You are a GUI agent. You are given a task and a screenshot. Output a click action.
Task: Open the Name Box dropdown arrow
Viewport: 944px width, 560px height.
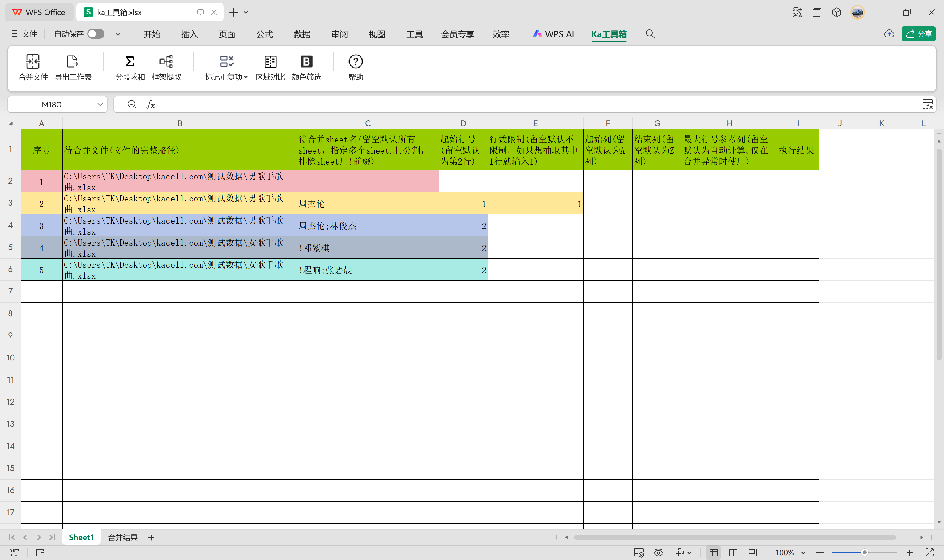pyautogui.click(x=100, y=104)
